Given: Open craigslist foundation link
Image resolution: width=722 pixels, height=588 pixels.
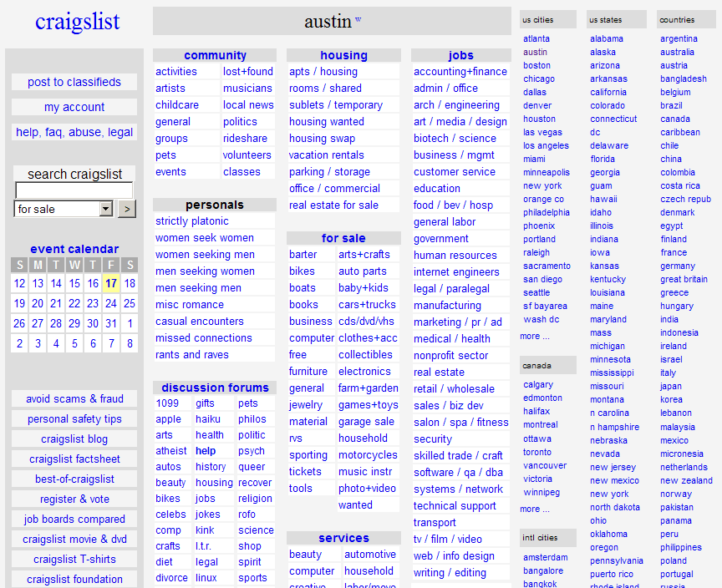Looking at the screenshot, I should tap(74, 580).
